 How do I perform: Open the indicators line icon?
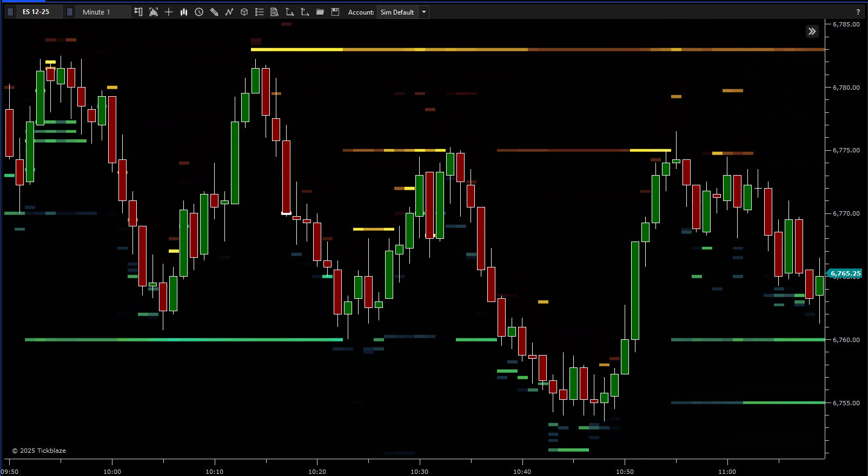[229, 12]
